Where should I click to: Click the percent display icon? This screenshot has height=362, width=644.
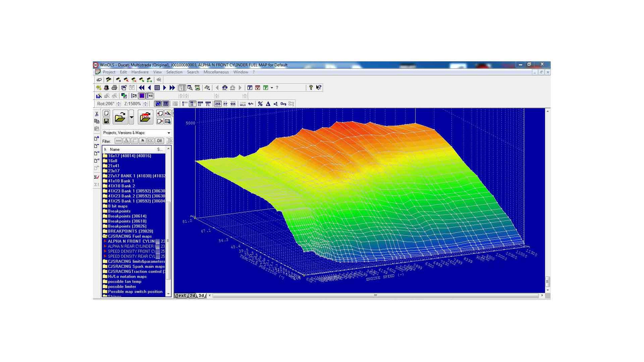click(260, 104)
